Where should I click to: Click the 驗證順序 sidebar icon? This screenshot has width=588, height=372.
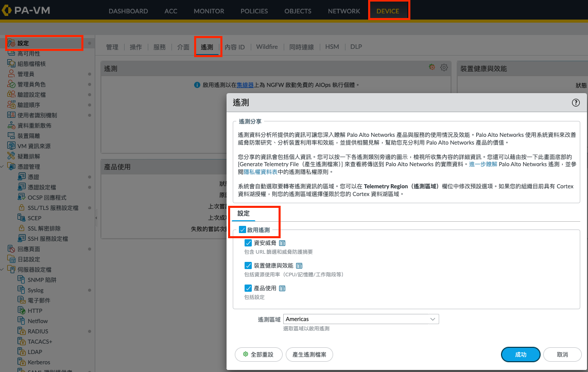(x=11, y=104)
